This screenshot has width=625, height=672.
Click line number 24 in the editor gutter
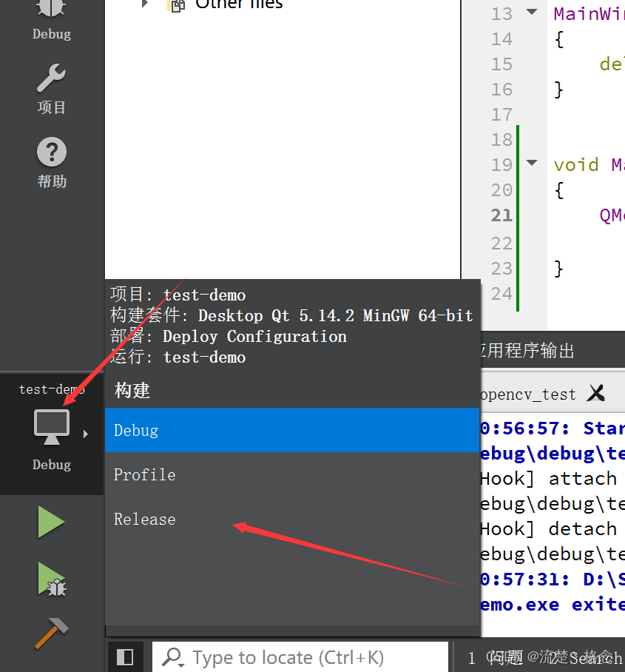coord(501,294)
